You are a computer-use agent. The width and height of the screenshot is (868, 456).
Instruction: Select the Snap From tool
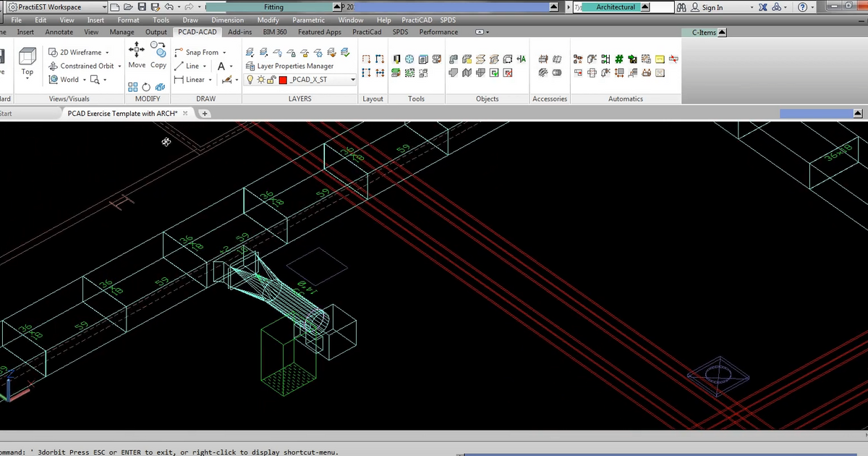pos(201,52)
